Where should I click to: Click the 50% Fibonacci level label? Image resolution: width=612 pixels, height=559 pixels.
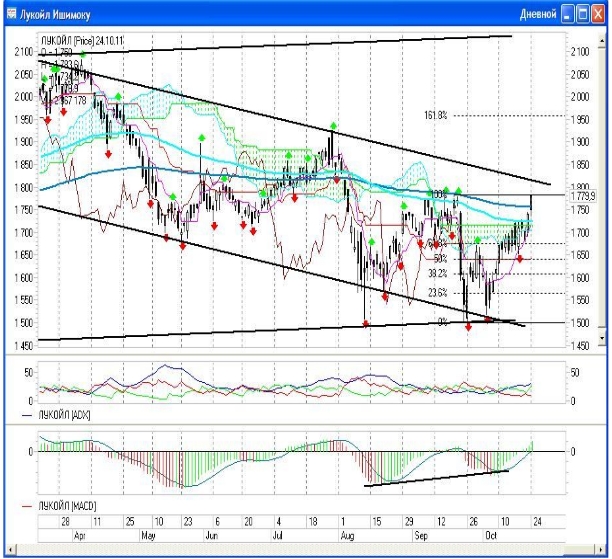click(x=440, y=258)
